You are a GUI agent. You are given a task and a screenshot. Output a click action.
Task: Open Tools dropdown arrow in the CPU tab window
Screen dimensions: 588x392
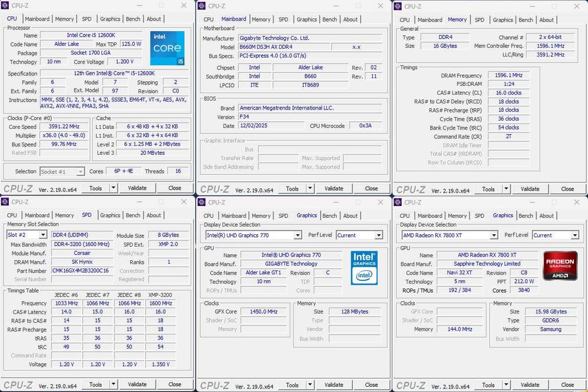click(113, 188)
